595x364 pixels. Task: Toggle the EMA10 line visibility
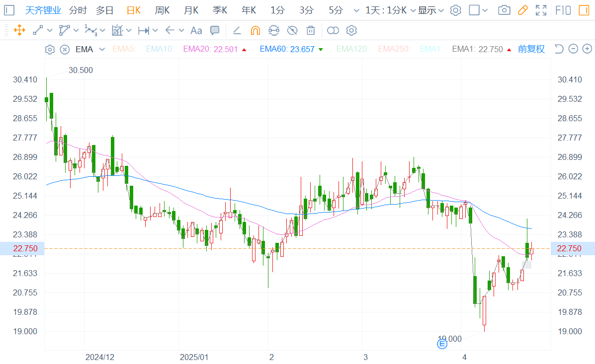(160, 49)
